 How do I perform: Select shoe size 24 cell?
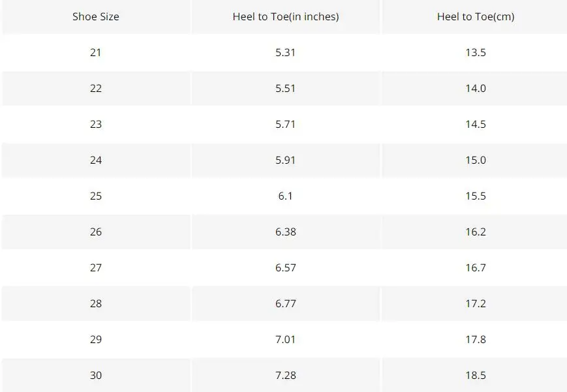pyautogui.click(x=96, y=160)
